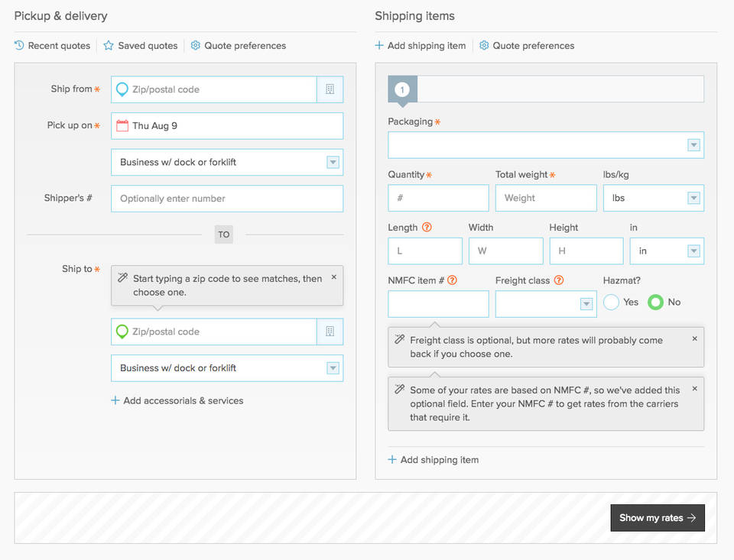The image size is (734, 560).
Task: Open Saved quotes
Action: pyautogui.click(x=141, y=46)
